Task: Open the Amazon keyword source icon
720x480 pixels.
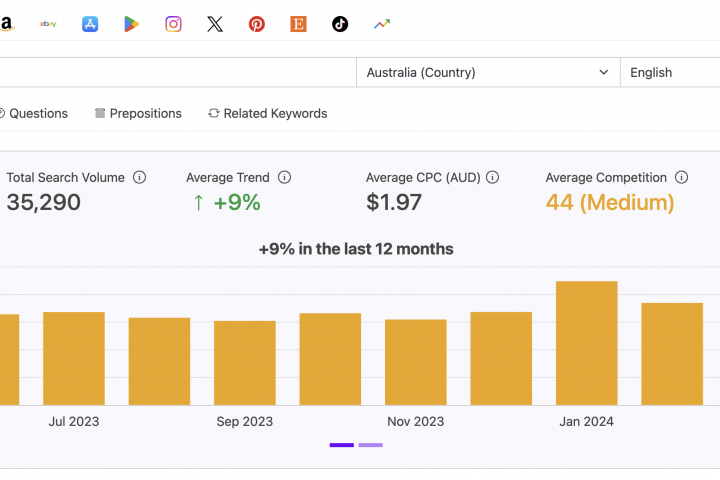Action: pos(6,24)
